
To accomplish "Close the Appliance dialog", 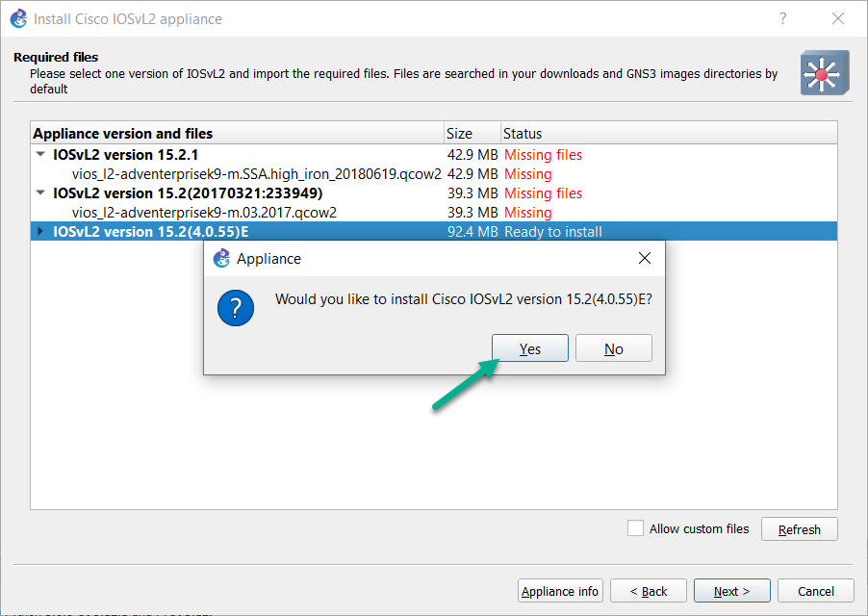I will click(x=645, y=258).
